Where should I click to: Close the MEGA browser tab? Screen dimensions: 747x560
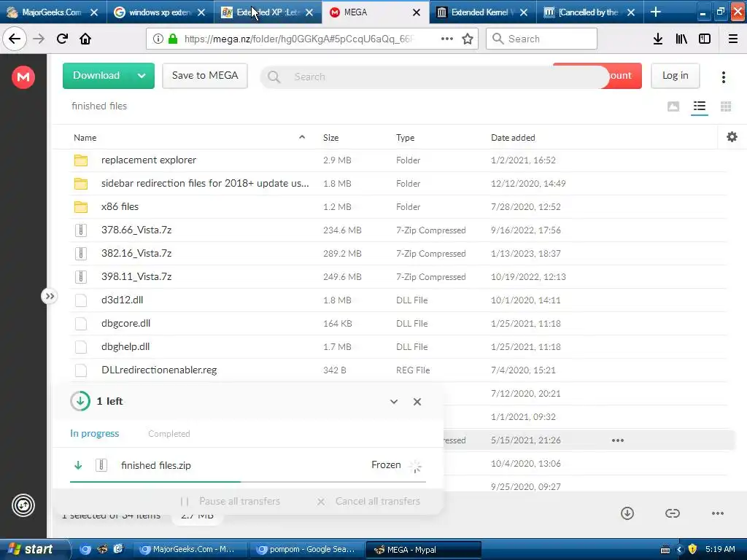click(x=416, y=12)
